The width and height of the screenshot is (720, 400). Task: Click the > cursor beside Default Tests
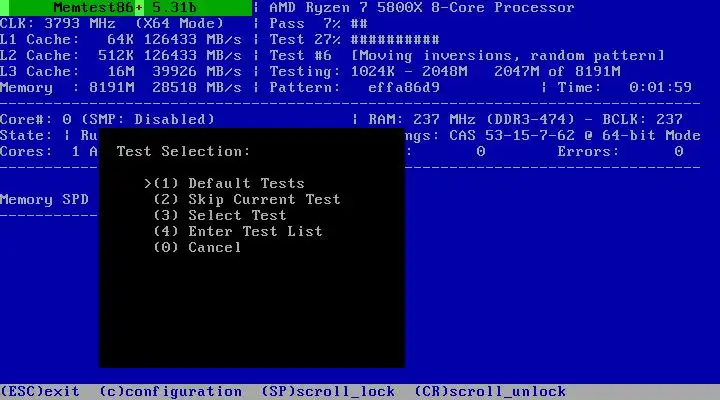click(x=147, y=183)
